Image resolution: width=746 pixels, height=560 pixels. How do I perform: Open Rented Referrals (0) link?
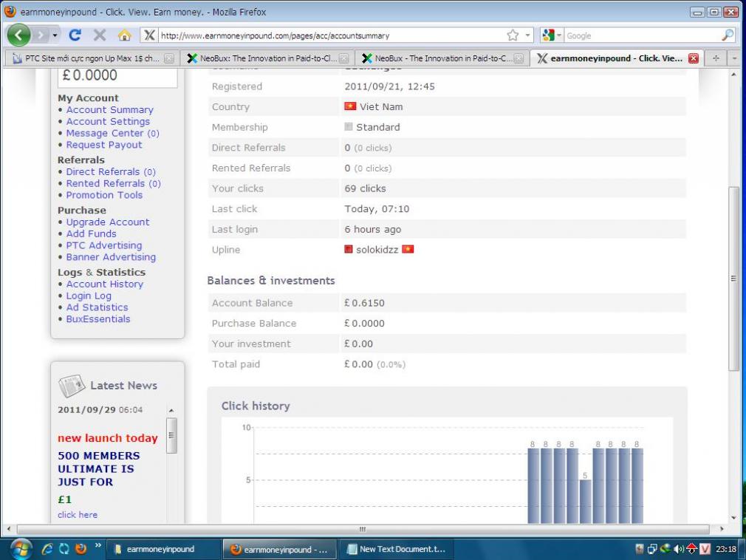[x=113, y=183]
